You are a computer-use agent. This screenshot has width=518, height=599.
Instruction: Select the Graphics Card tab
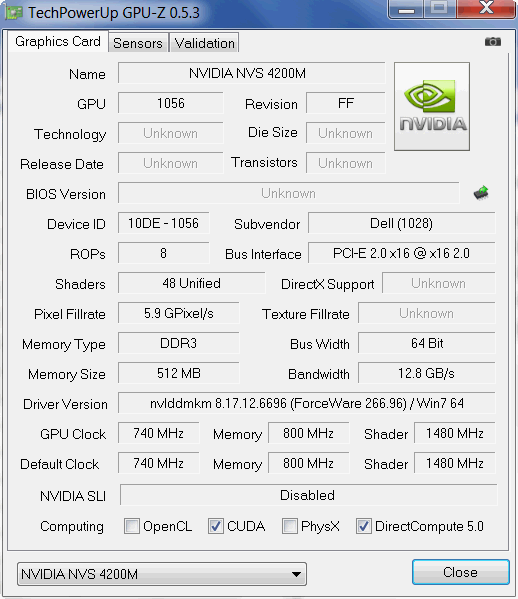pos(58,41)
